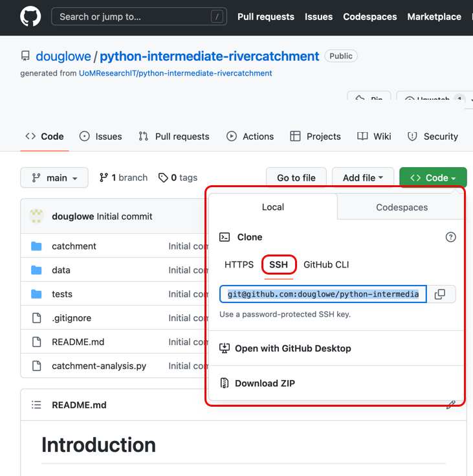Click the douglowe commit author name
This screenshot has width=473, height=476.
[73, 216]
